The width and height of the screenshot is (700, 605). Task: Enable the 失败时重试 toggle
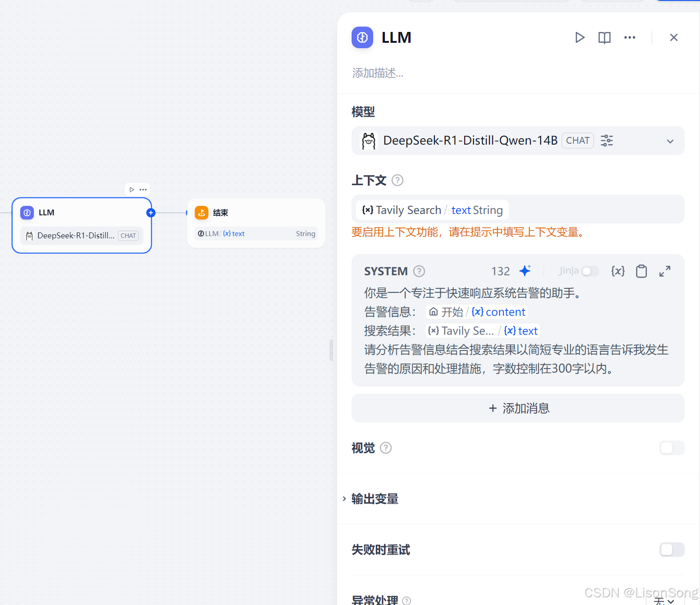point(672,550)
